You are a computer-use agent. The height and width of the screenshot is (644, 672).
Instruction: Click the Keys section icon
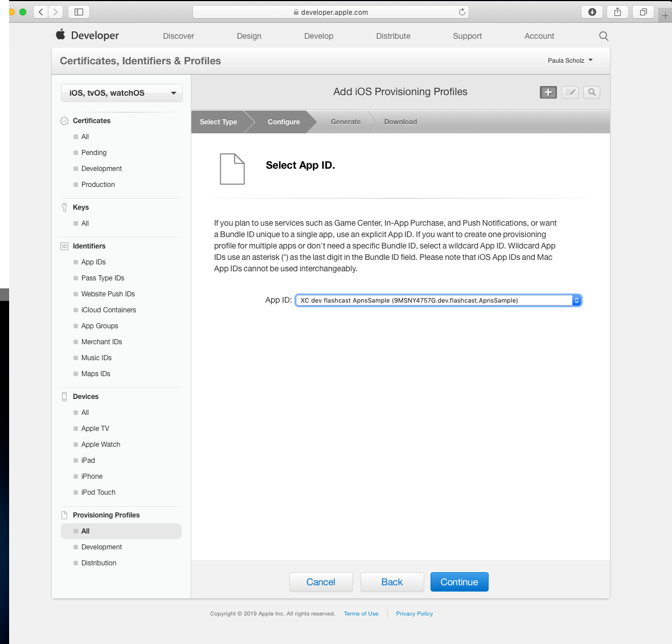point(64,207)
